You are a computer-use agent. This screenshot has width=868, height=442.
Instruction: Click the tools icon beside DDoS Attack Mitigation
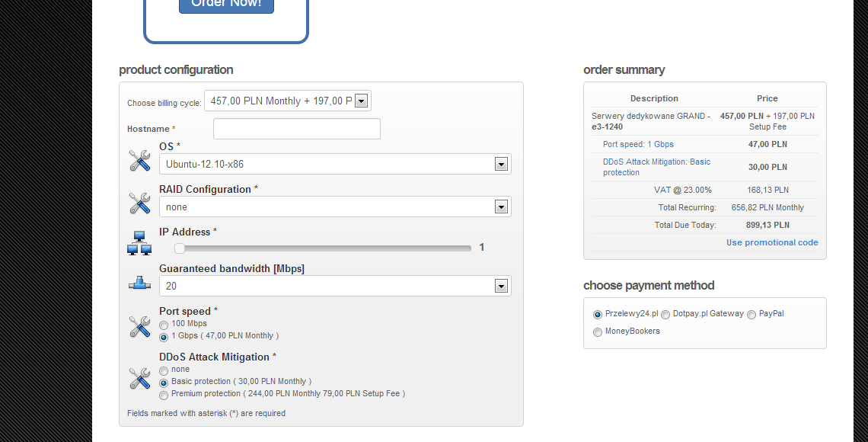point(139,379)
